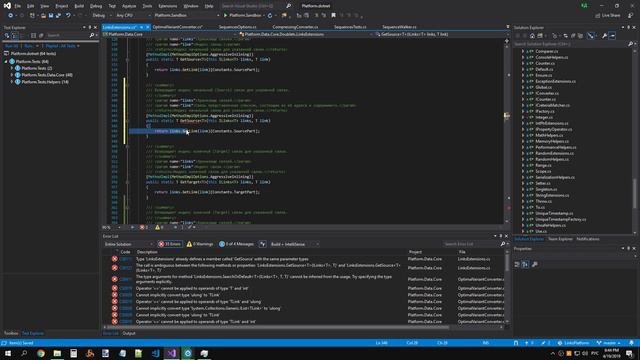Image resolution: width=640 pixels, height=360 pixels.
Task: Open the Any CPU platform dropdown
Action: [133, 16]
